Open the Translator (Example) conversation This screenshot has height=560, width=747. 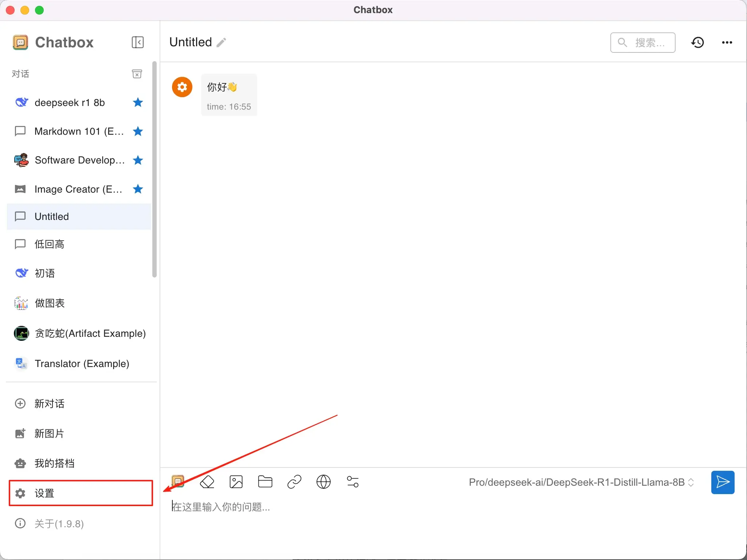tap(79, 363)
